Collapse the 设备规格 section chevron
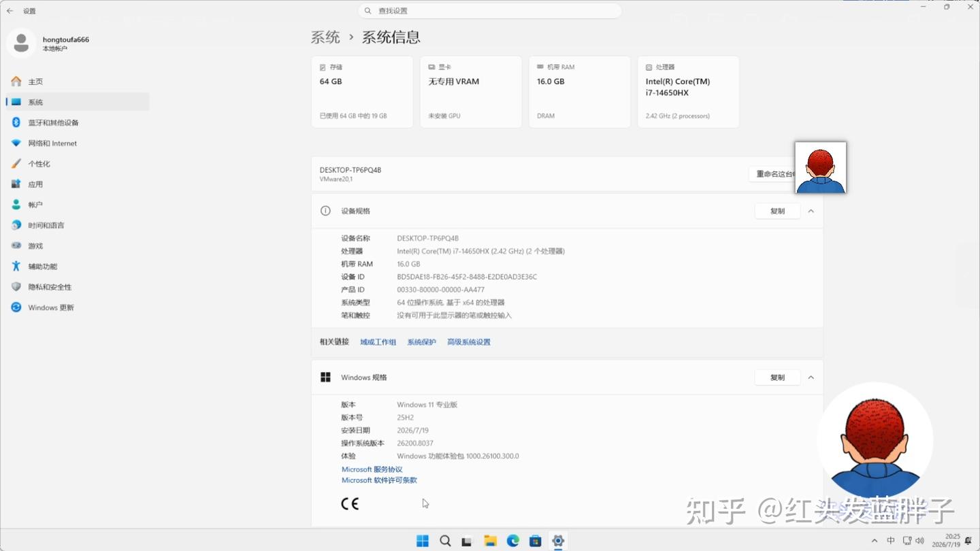The height and width of the screenshot is (551, 980). point(811,212)
